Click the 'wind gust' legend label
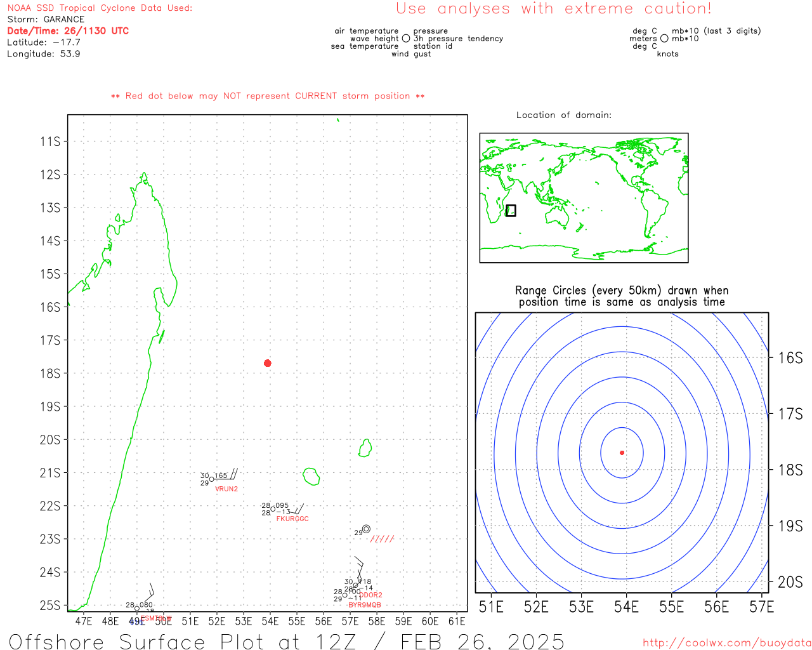The image size is (812, 650). pyautogui.click(x=411, y=54)
